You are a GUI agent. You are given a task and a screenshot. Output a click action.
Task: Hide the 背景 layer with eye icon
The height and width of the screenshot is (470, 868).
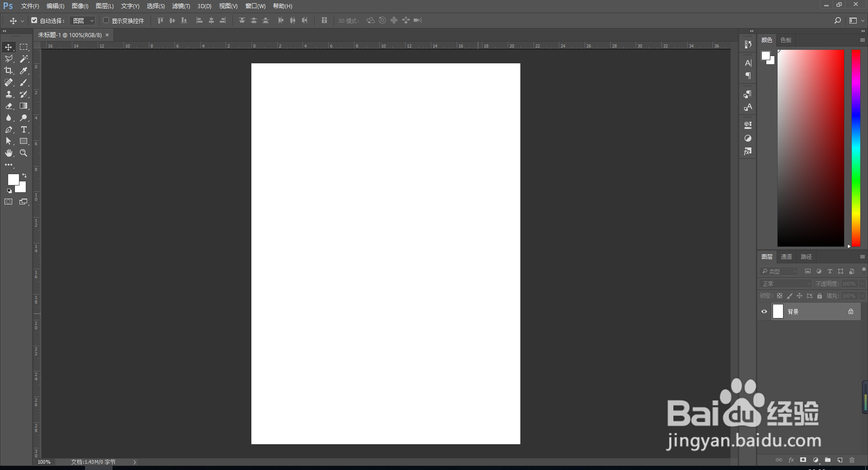tap(764, 311)
